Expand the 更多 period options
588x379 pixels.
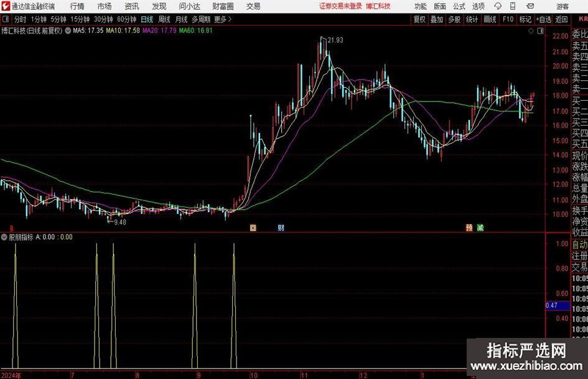click(223, 19)
